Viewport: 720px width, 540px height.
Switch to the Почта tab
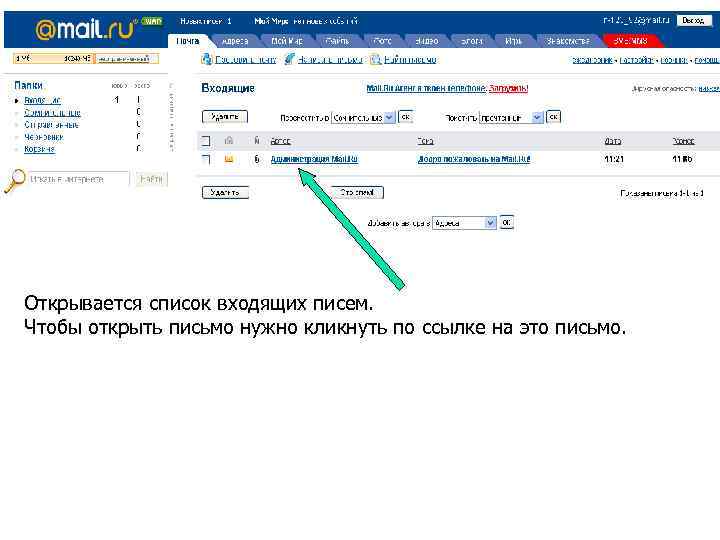coord(188,41)
